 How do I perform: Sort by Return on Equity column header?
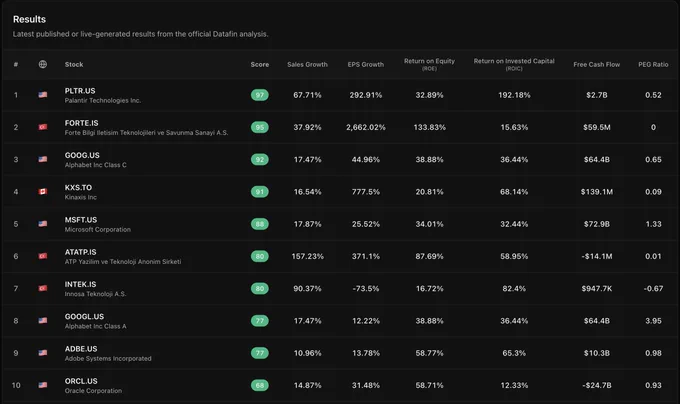click(x=429, y=64)
